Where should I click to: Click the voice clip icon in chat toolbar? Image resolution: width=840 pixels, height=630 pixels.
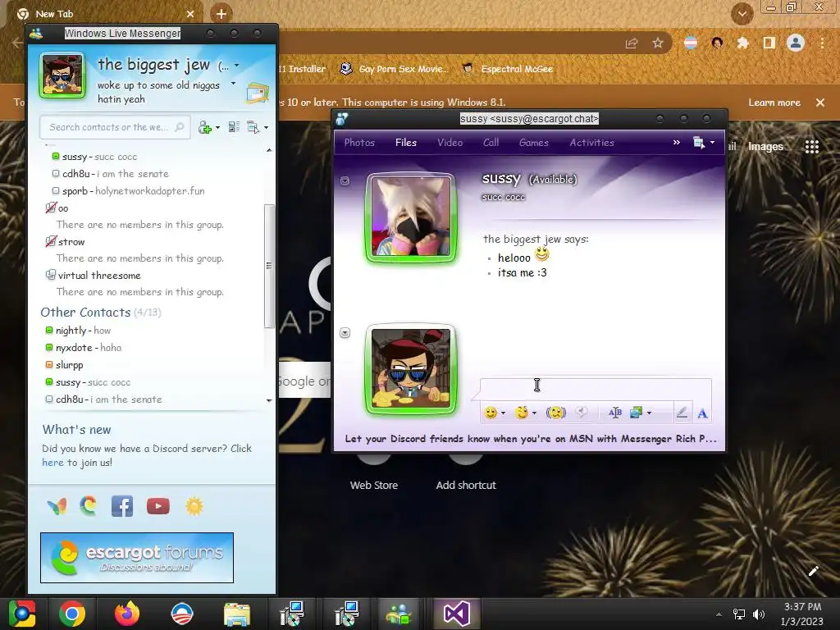pos(582,412)
